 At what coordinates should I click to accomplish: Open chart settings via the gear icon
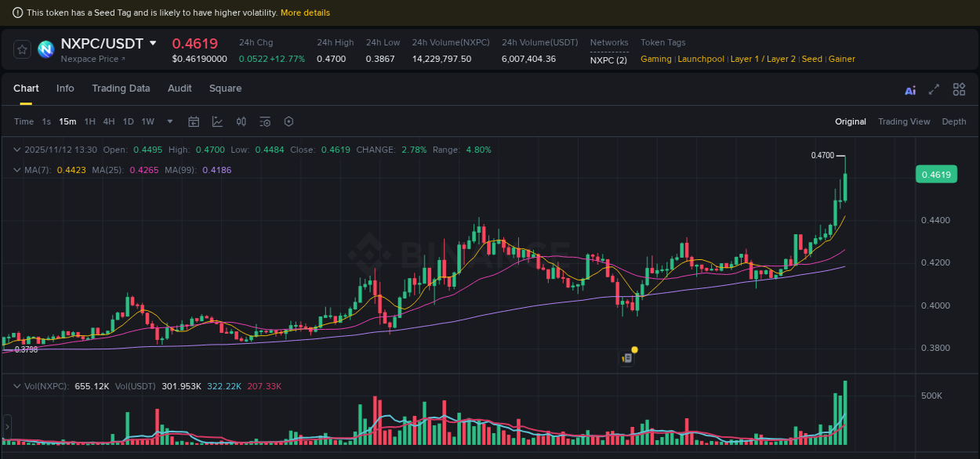coord(288,121)
